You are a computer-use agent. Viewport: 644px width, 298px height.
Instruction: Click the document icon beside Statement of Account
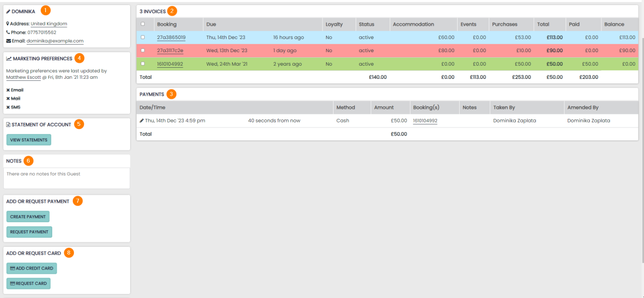[8, 125]
